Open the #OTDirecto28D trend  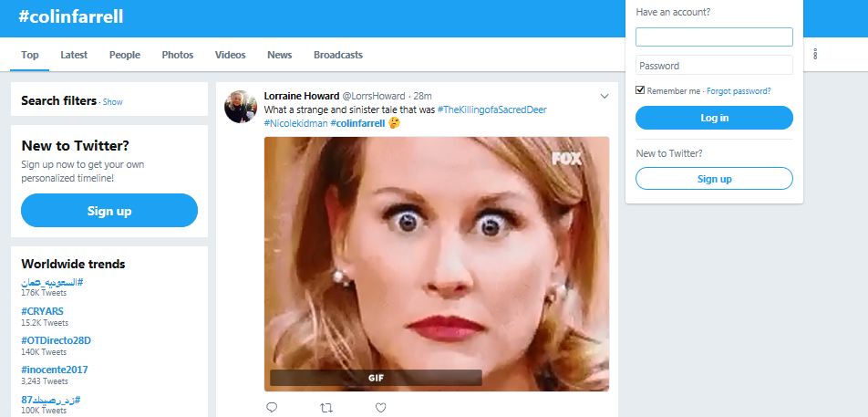pyautogui.click(x=56, y=340)
